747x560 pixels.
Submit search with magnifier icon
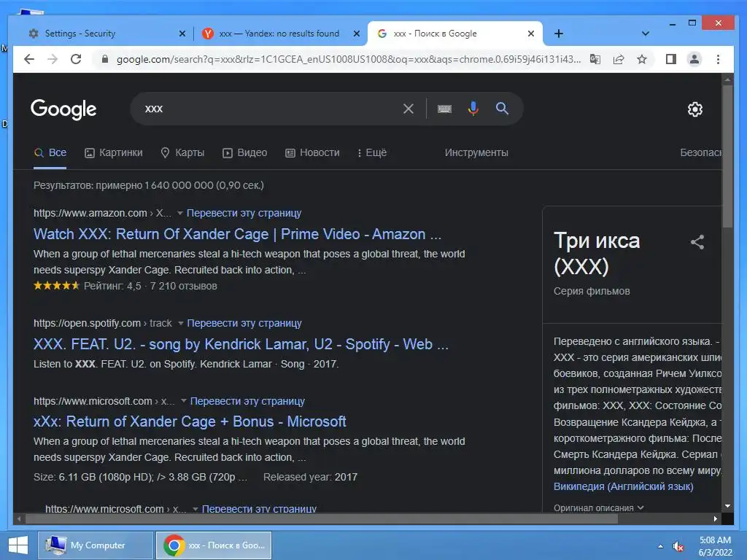(502, 109)
